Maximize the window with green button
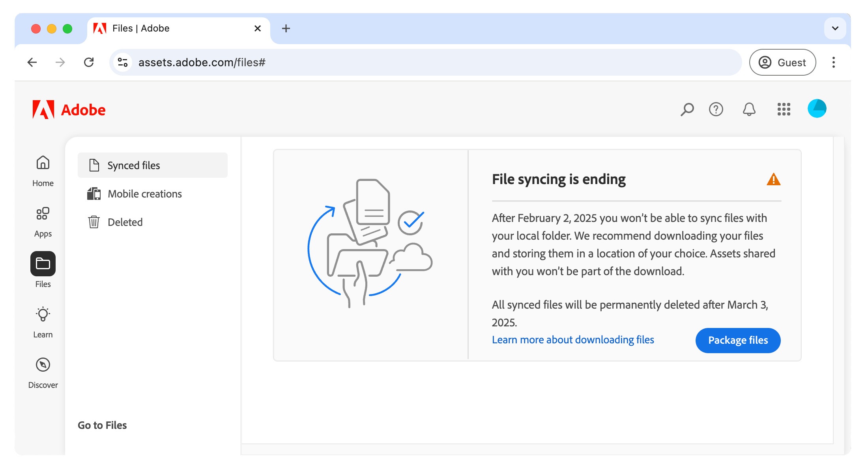Screen dimensions: 868x473 67,29
